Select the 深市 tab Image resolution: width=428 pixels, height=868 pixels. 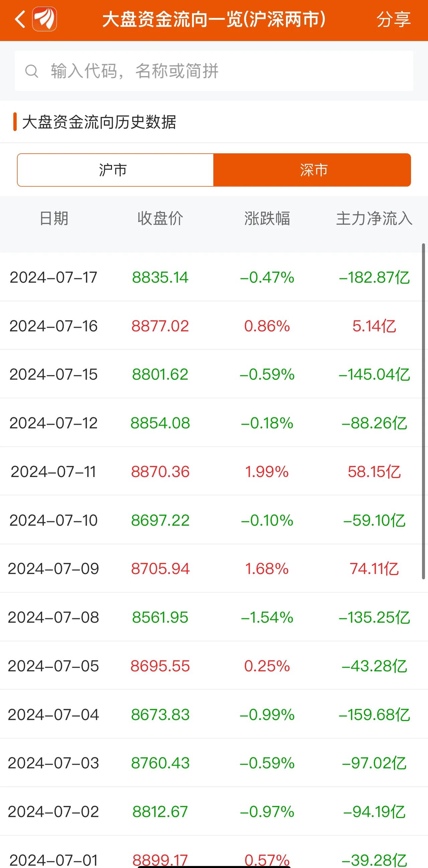312,170
